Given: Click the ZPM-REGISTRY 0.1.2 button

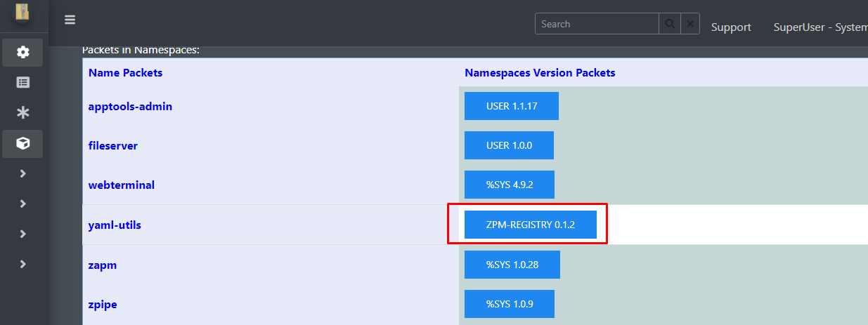Looking at the screenshot, I should coord(531,225).
